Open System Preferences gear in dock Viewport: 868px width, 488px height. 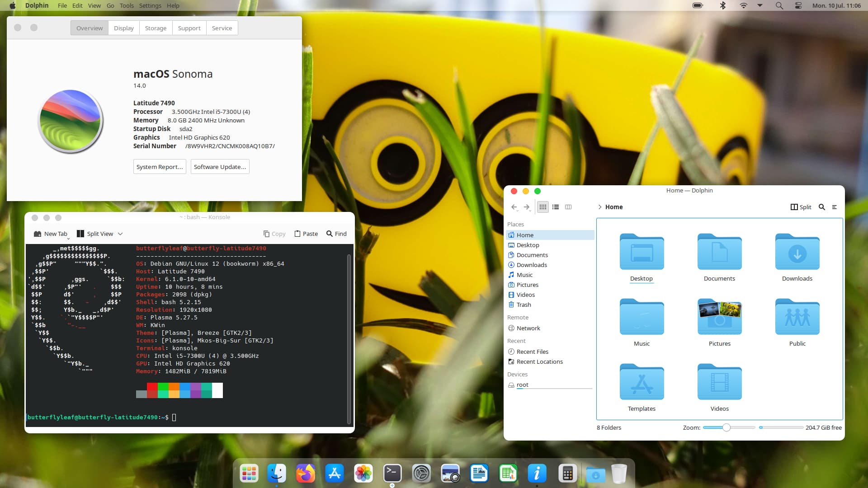[x=421, y=474]
